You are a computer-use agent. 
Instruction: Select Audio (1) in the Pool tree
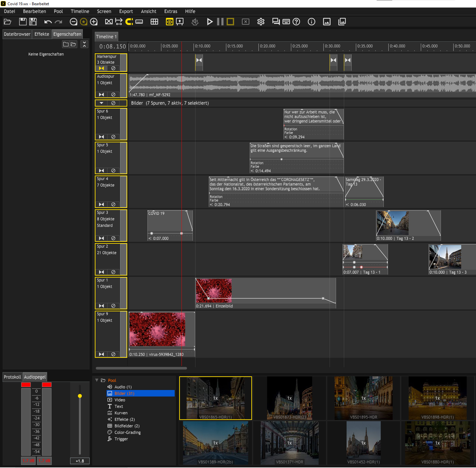(123, 387)
